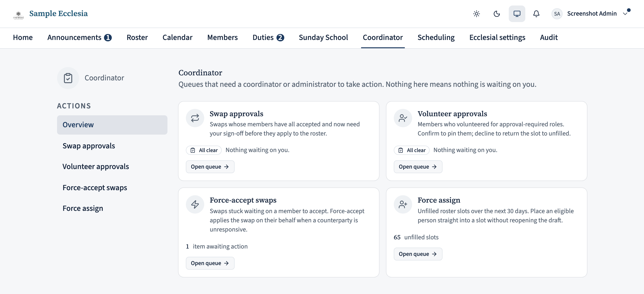
Task: Click the '65 unfilled slots' text
Action: click(x=416, y=237)
